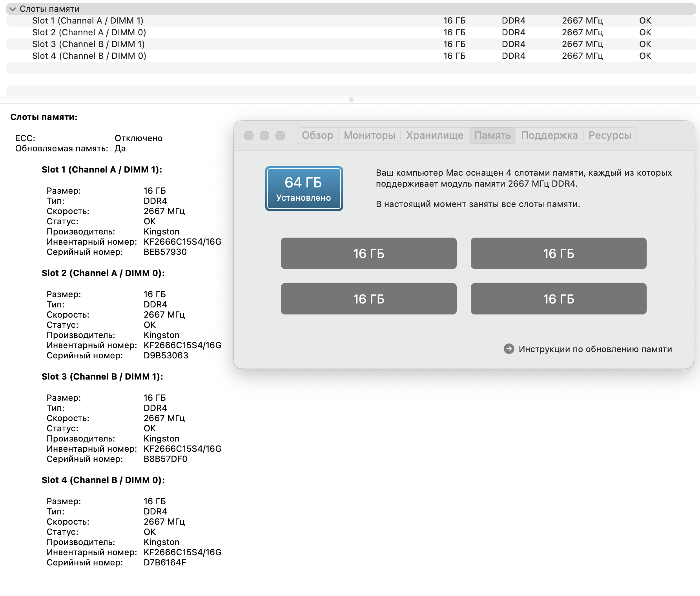
Task: Click the bold Slot 2 (Channel A / DIMM 0): heading
Action: pyautogui.click(x=103, y=273)
